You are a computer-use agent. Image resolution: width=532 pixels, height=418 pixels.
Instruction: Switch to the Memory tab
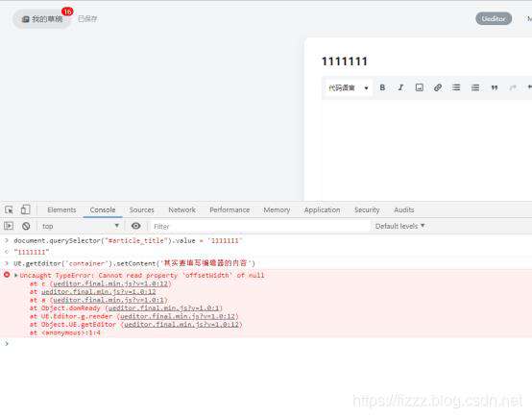tap(277, 209)
